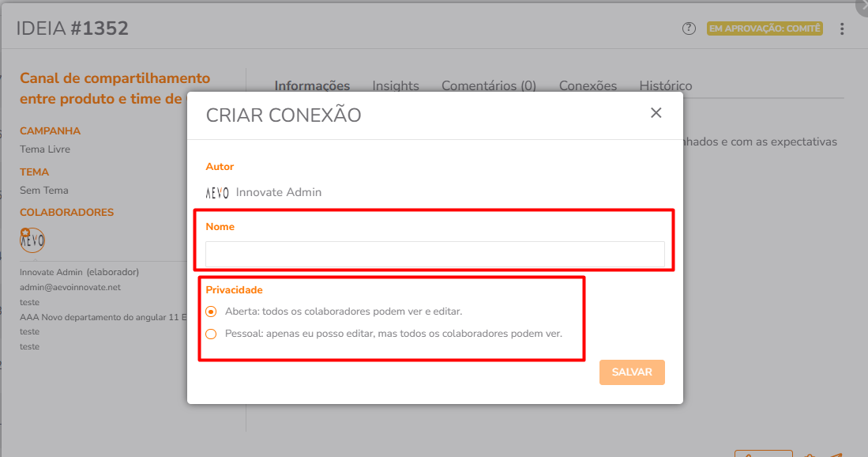Click the admin@aevoinnovate.net email text
Viewport: 868px width, 457px height.
click(x=70, y=287)
